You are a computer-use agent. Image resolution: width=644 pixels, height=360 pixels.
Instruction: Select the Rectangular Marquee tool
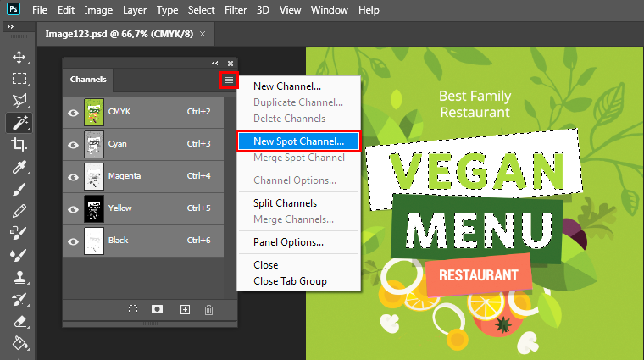(19, 79)
